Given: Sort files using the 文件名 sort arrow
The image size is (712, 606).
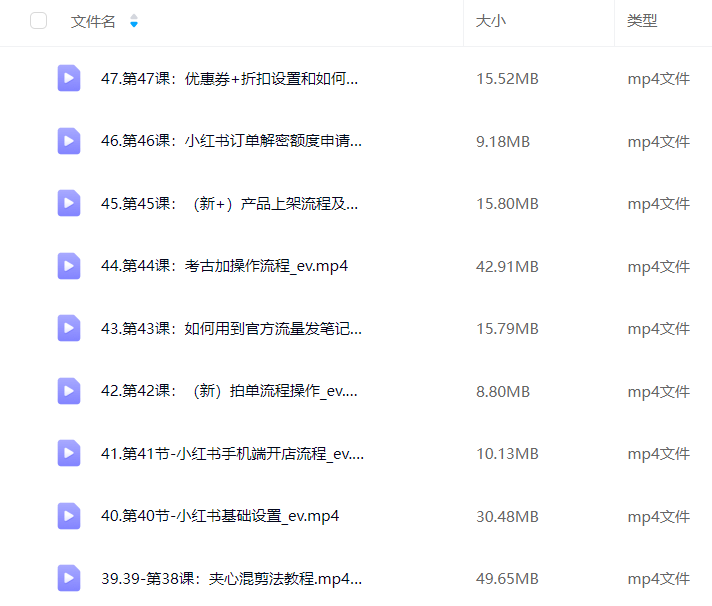Looking at the screenshot, I should coord(134,21).
